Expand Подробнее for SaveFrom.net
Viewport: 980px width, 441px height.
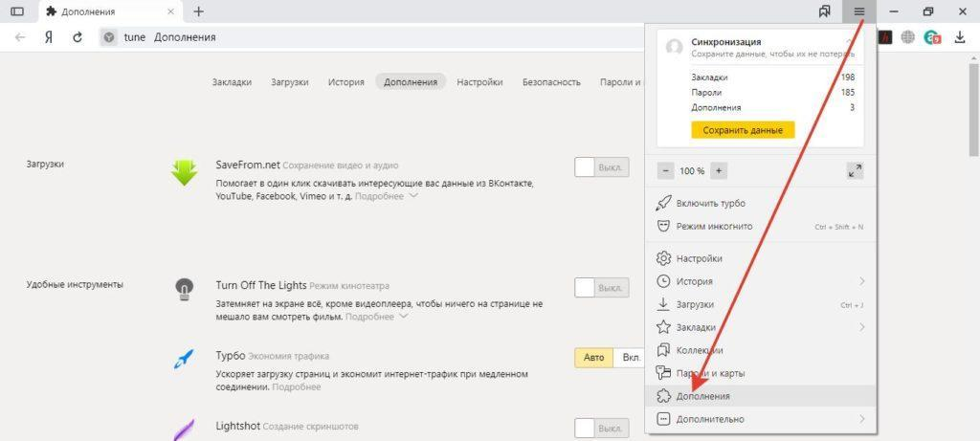pos(386,196)
